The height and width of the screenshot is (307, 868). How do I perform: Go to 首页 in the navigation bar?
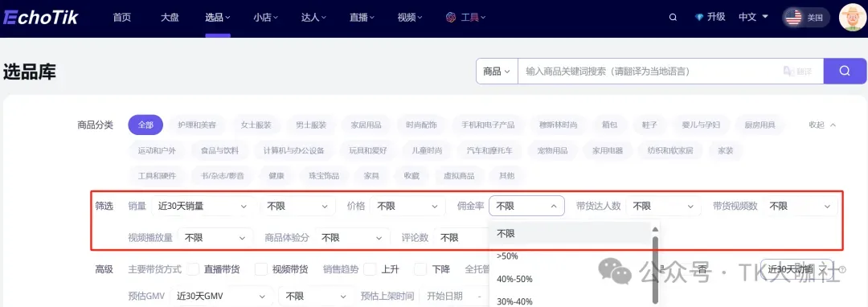pos(122,17)
